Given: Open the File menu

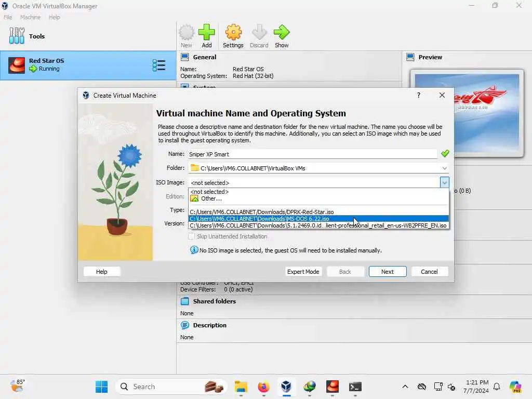Looking at the screenshot, I should pos(8,17).
